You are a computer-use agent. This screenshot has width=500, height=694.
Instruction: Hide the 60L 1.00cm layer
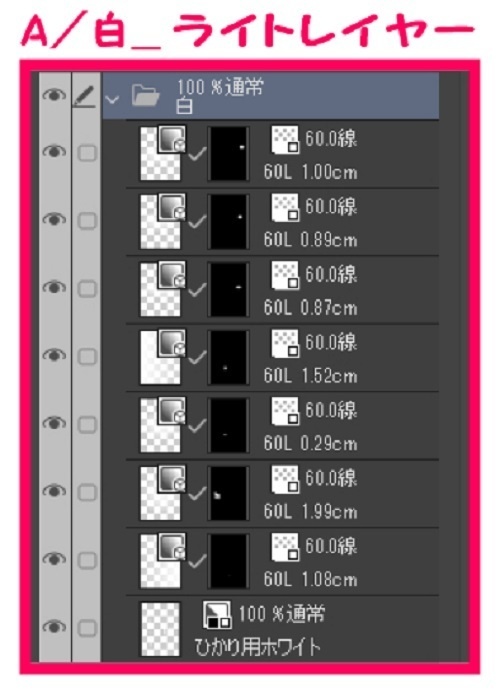(x=54, y=151)
